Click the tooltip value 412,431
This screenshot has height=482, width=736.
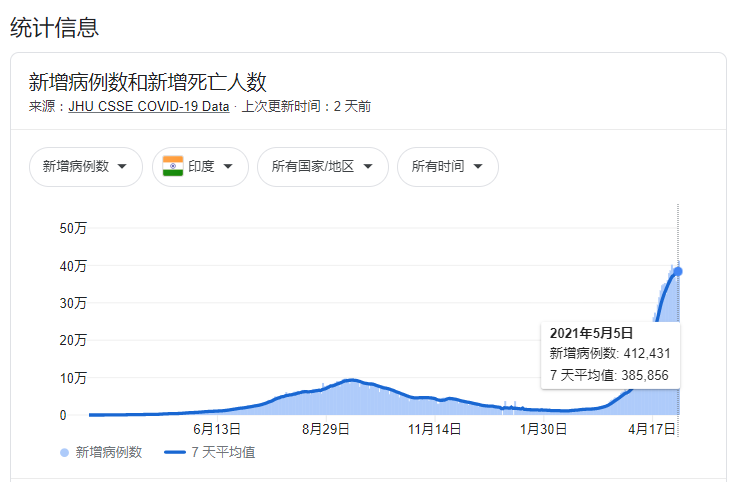(647, 353)
